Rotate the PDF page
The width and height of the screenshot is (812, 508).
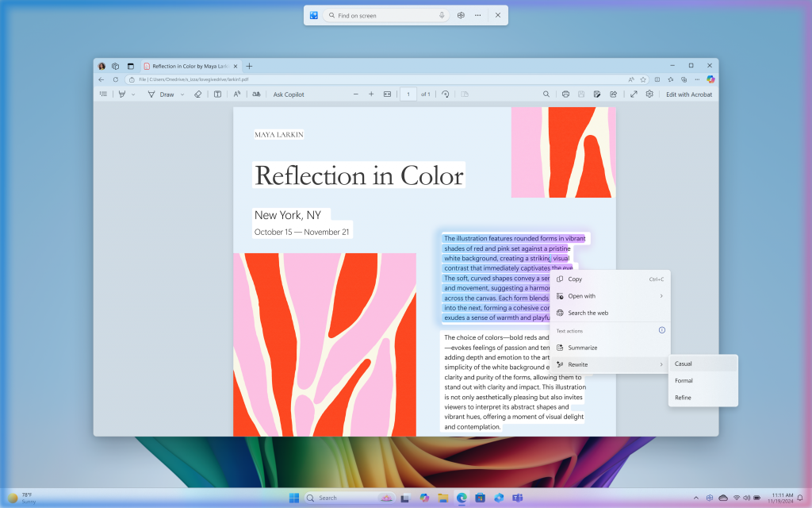[x=445, y=94]
